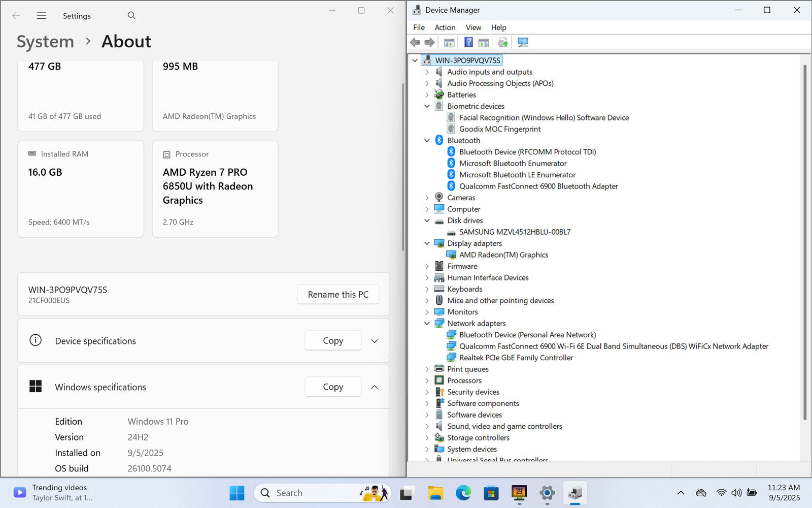Expand the Processors tree node
This screenshot has height=508, width=812.
427,380
